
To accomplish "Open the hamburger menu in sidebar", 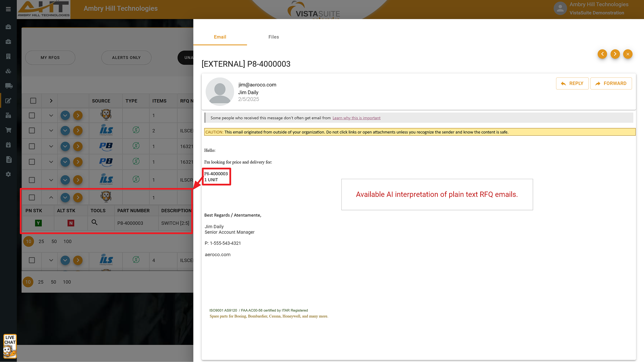I will [x=8, y=9].
